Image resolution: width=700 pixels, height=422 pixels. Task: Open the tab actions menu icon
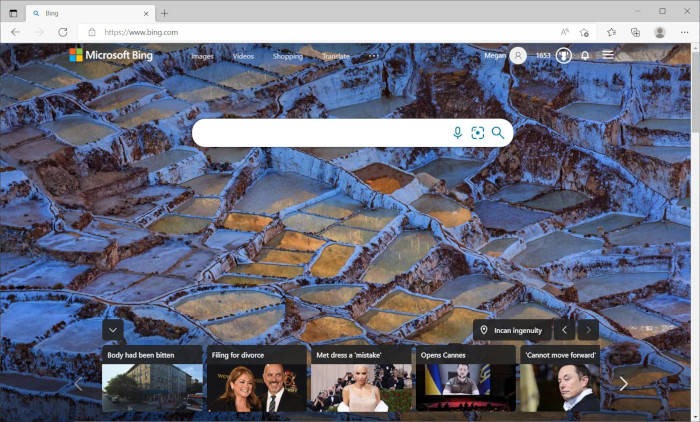click(13, 13)
